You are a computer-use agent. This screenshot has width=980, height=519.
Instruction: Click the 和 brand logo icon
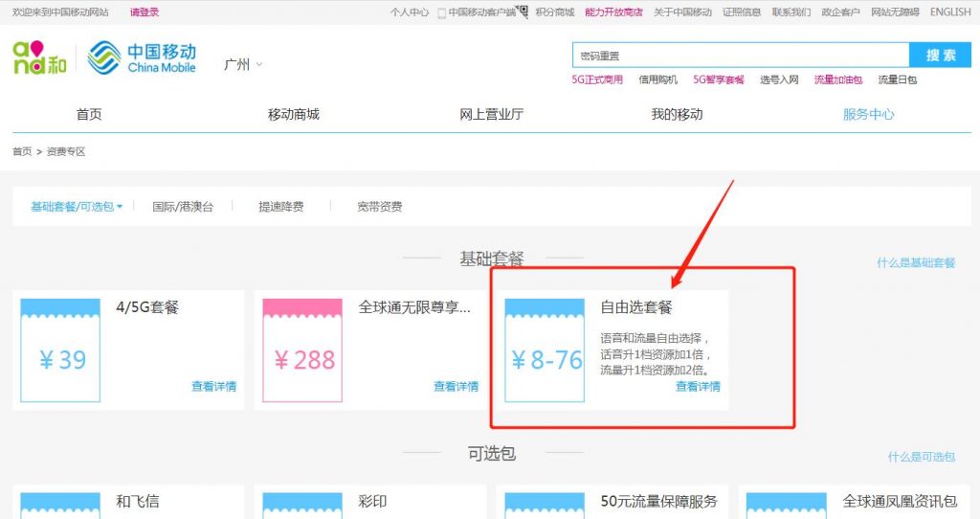pos(39,58)
